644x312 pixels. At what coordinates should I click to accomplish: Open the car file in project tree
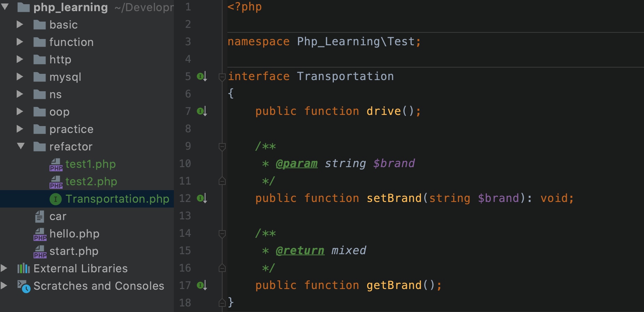pyautogui.click(x=58, y=217)
